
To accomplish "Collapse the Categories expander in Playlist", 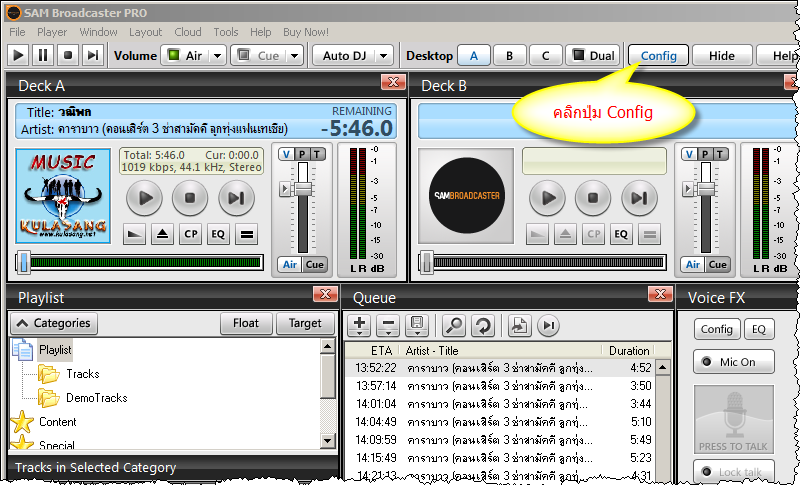I will [x=54, y=323].
